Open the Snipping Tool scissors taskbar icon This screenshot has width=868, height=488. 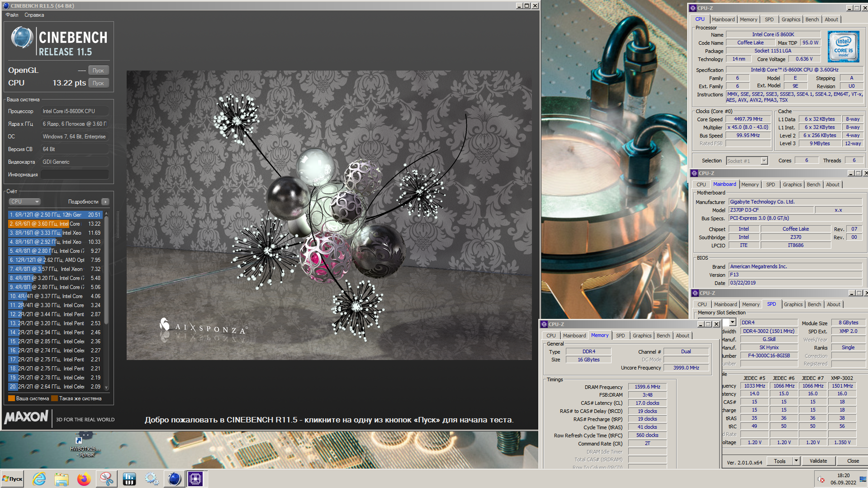[106, 479]
